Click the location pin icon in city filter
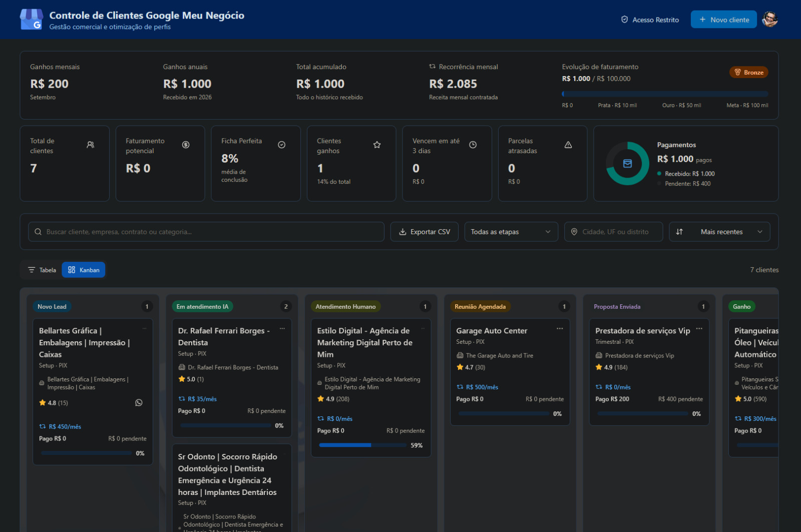The height and width of the screenshot is (532, 801). (x=574, y=232)
